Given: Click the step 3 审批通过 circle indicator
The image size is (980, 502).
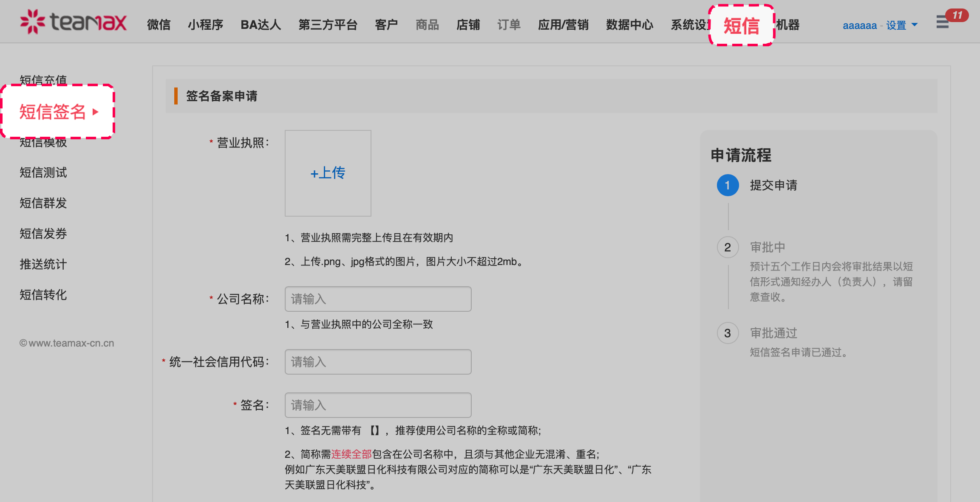Looking at the screenshot, I should click(728, 333).
